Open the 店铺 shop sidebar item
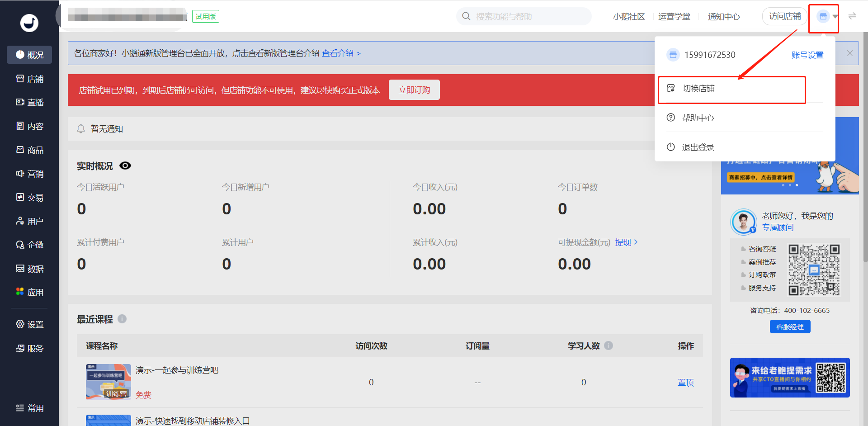The image size is (868, 426). point(29,79)
